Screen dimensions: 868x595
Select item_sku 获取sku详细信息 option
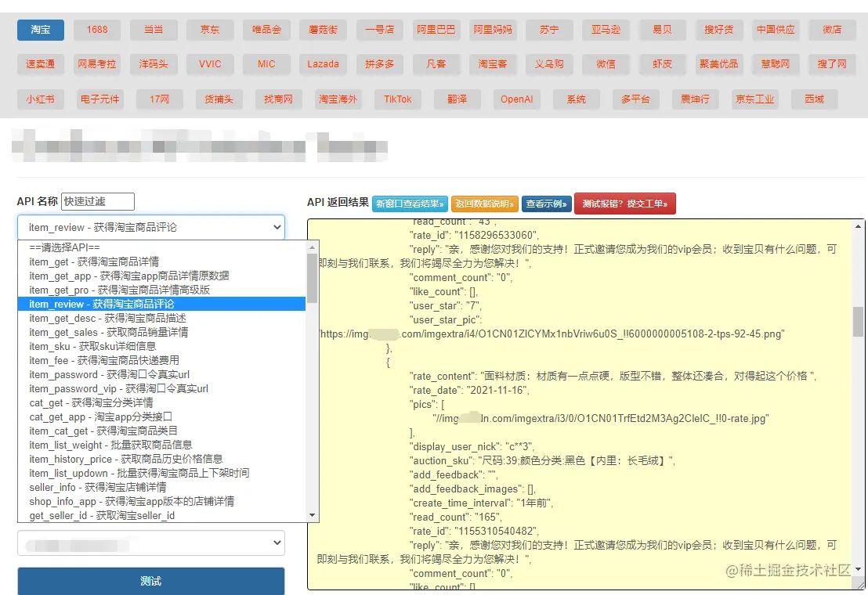point(161,346)
